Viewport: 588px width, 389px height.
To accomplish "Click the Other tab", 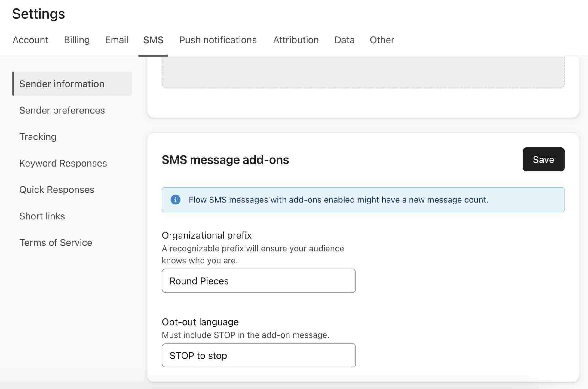I will pos(381,40).
